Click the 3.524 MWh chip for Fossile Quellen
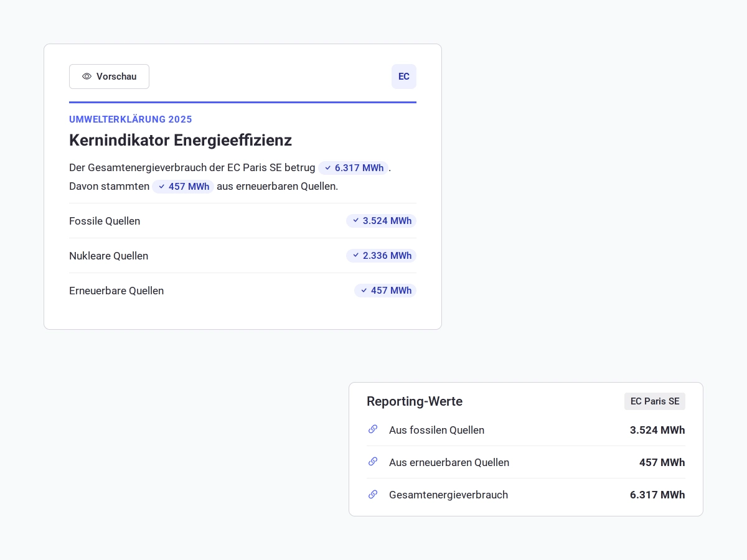 tap(381, 221)
